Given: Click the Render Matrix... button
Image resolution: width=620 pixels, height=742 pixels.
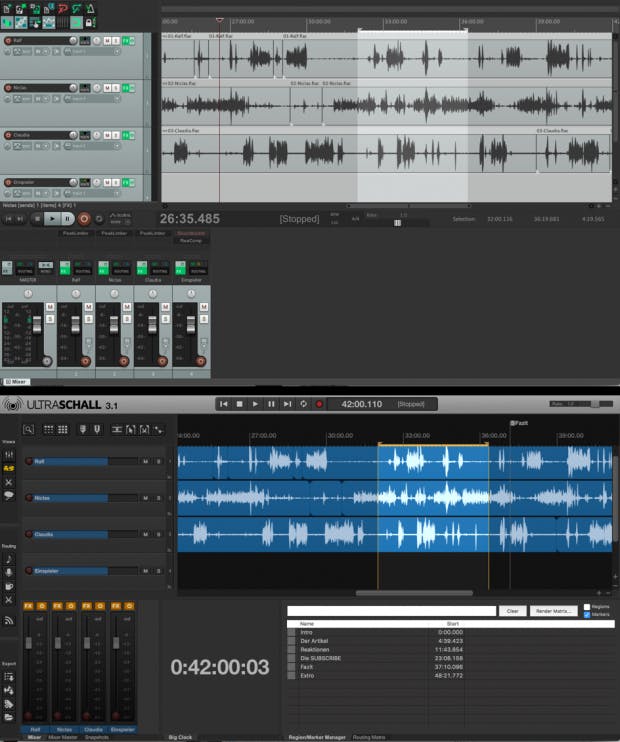Looking at the screenshot, I should tap(554, 611).
